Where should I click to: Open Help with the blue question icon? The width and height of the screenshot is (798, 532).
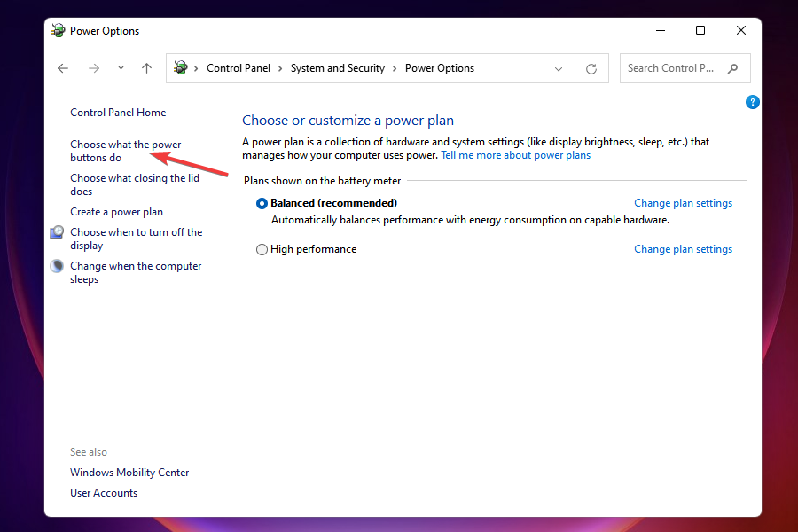[752, 102]
